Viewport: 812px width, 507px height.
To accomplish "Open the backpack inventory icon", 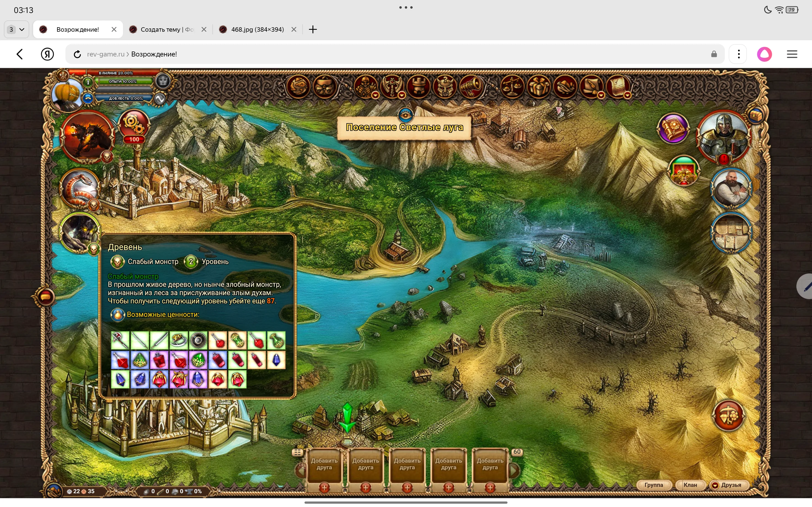I will (324, 87).
